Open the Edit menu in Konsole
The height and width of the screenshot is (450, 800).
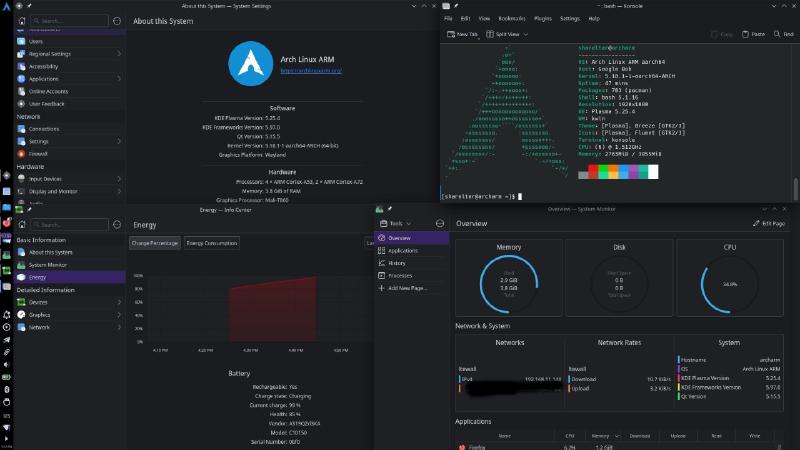point(465,18)
